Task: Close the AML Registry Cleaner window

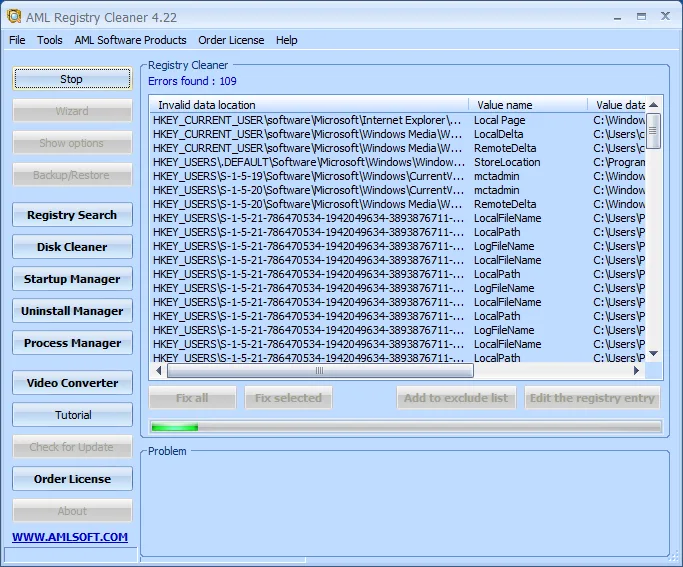Action: 665,16
